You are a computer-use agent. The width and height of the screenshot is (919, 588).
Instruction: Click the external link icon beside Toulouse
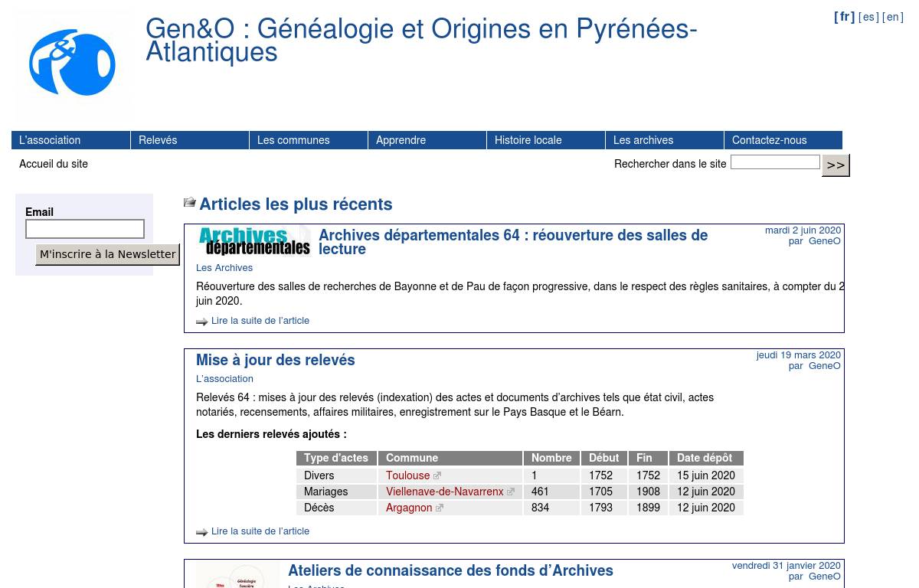pos(437,476)
